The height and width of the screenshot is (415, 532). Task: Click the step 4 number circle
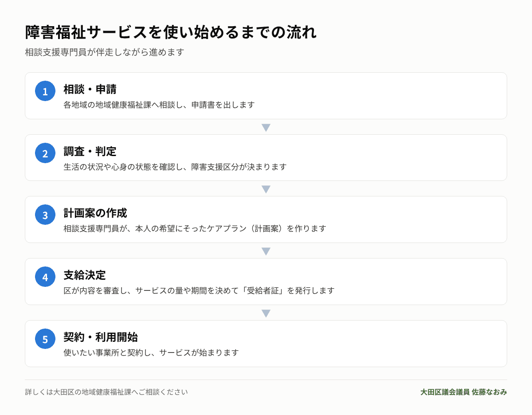45,277
